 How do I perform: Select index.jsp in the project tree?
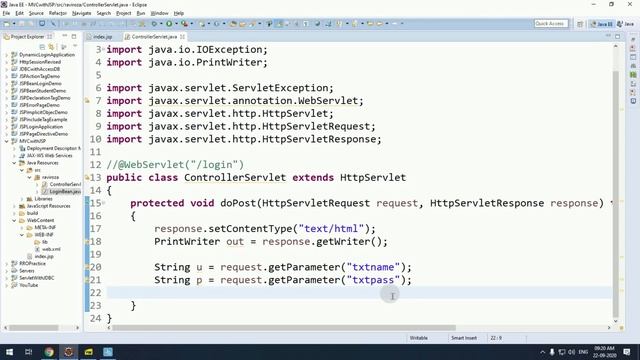(40, 256)
